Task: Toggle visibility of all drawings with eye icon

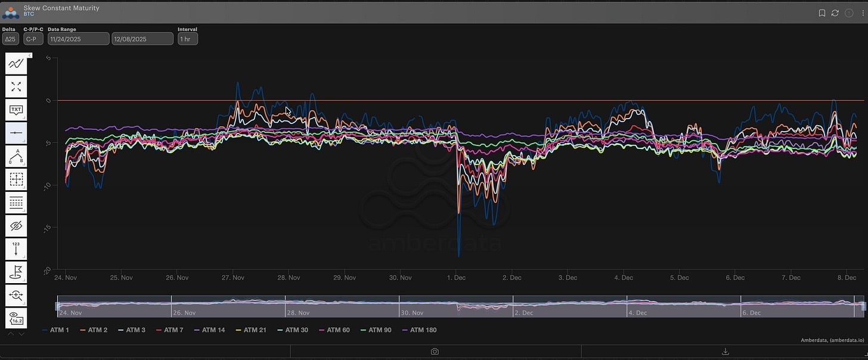Action: click(x=16, y=225)
